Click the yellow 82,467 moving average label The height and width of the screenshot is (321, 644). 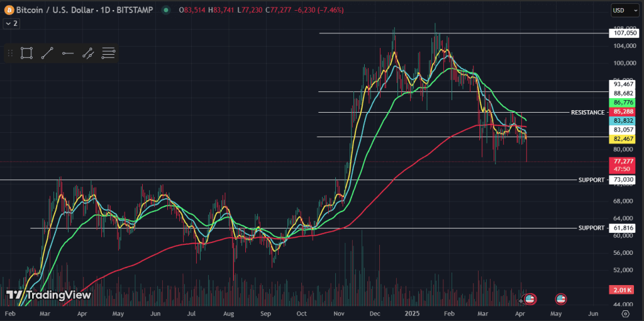[x=622, y=139]
